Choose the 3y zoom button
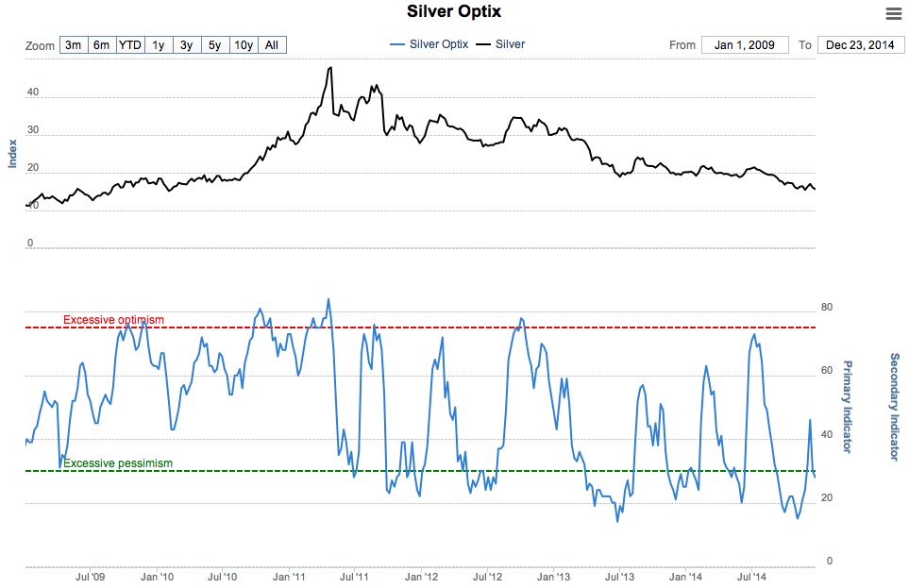Screen dimensions: 909x588 (x=187, y=45)
